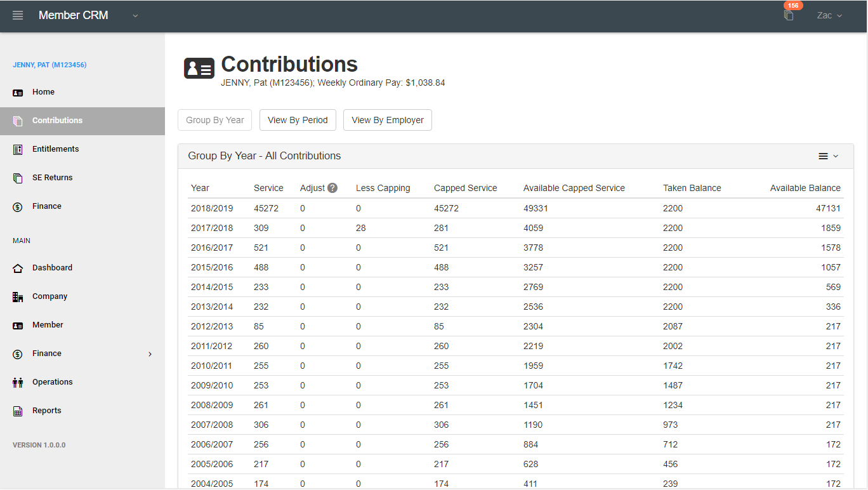Image resolution: width=868 pixels, height=490 pixels.
Task: Open the Zac user menu dropdown
Action: (829, 15)
